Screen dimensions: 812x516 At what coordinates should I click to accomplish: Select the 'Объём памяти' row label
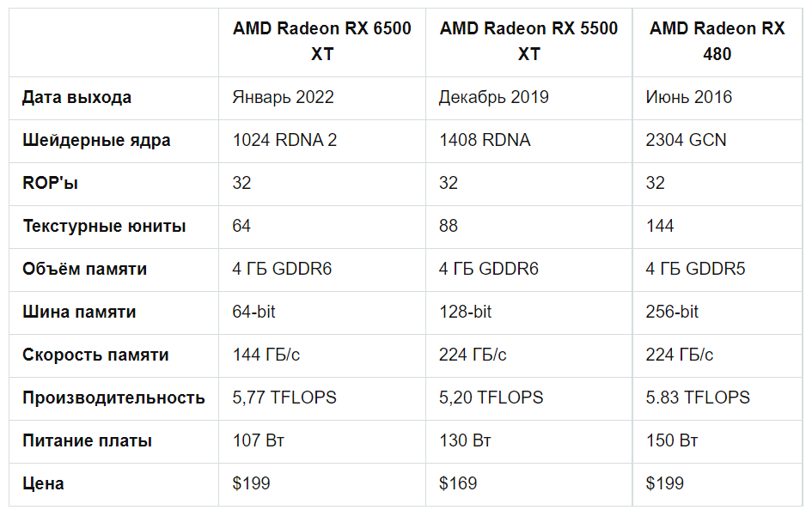(84, 269)
